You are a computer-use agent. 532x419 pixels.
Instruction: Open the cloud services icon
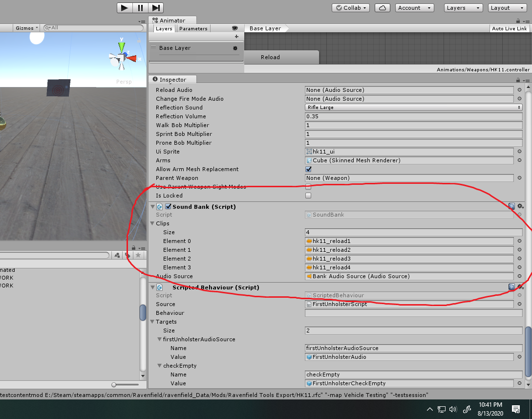point(383,8)
